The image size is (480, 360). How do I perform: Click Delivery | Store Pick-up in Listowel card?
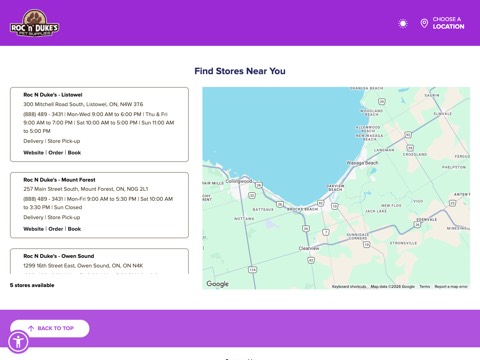tap(52, 141)
